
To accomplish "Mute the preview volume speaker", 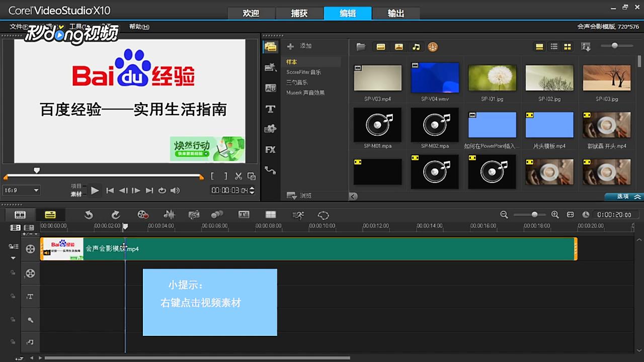I will (175, 191).
